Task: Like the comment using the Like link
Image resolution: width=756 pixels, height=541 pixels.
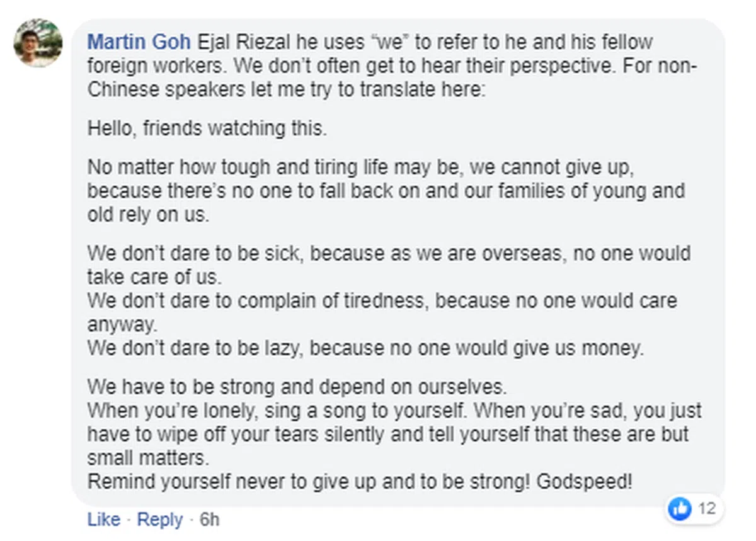Action: click(103, 520)
